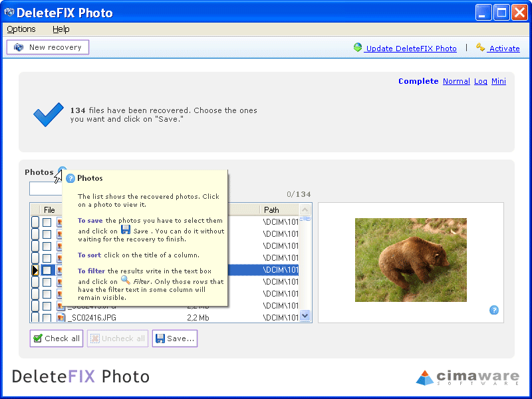Switch to the Complete view
The height and width of the screenshot is (399, 532).
[x=418, y=81]
